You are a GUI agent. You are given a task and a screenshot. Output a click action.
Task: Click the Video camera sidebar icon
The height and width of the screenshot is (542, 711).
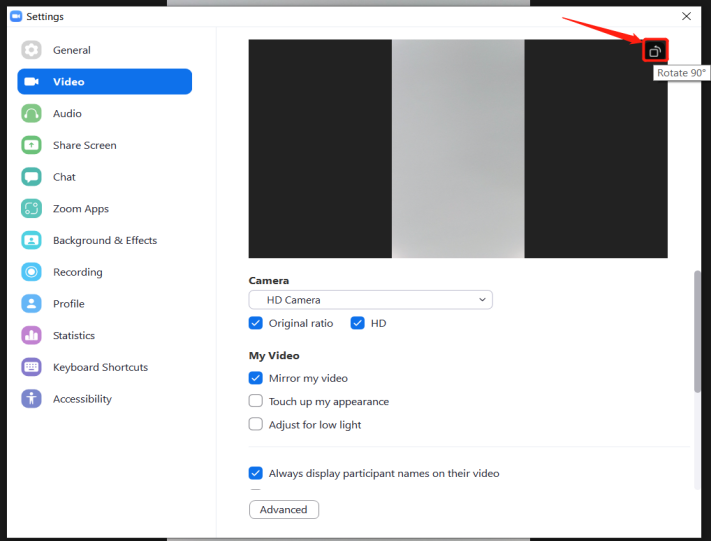(x=31, y=82)
